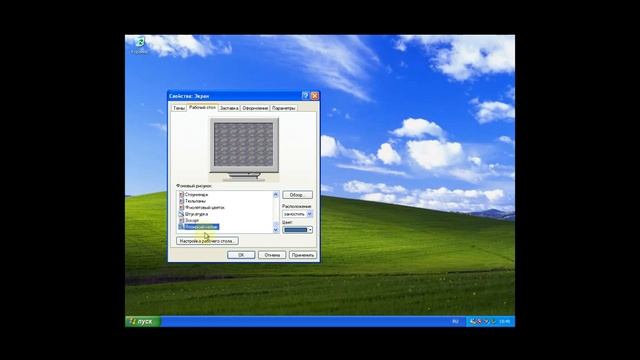Select the Штукатурка wallpaper
This screenshot has width=640, height=360.
point(197,214)
